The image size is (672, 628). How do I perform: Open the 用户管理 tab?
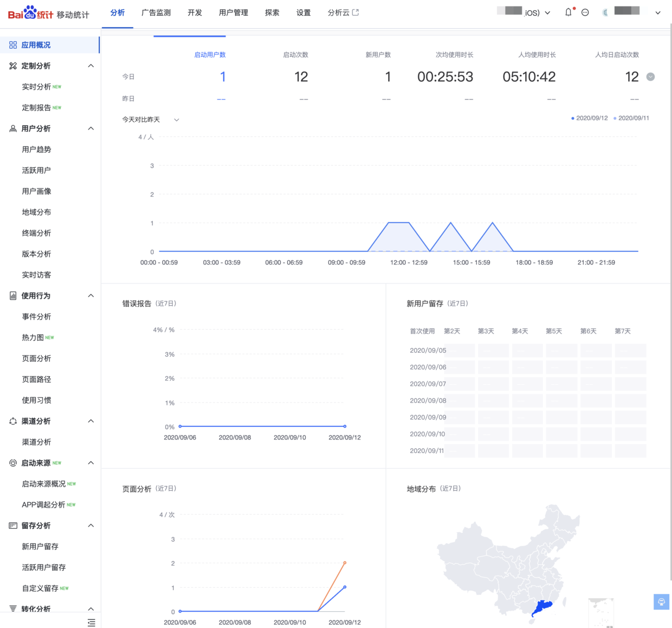pyautogui.click(x=234, y=12)
